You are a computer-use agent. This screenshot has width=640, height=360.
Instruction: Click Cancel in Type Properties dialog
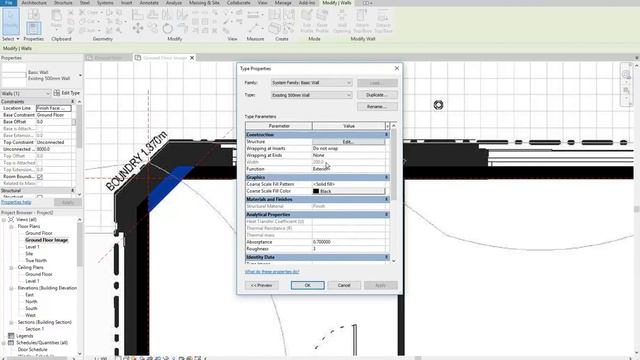coord(344,285)
